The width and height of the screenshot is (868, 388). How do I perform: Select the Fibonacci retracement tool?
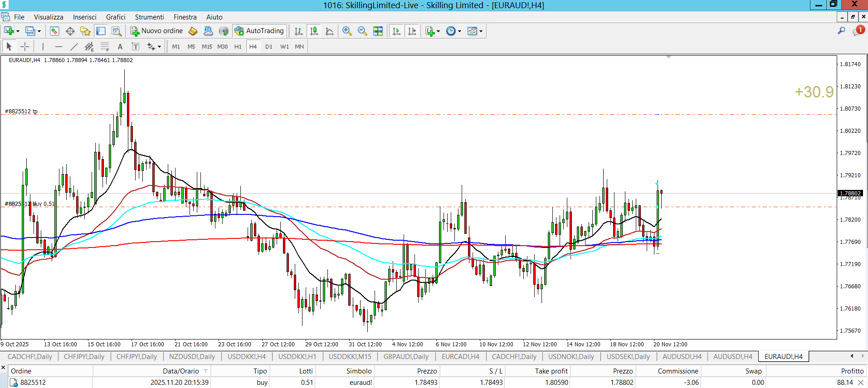[105, 47]
